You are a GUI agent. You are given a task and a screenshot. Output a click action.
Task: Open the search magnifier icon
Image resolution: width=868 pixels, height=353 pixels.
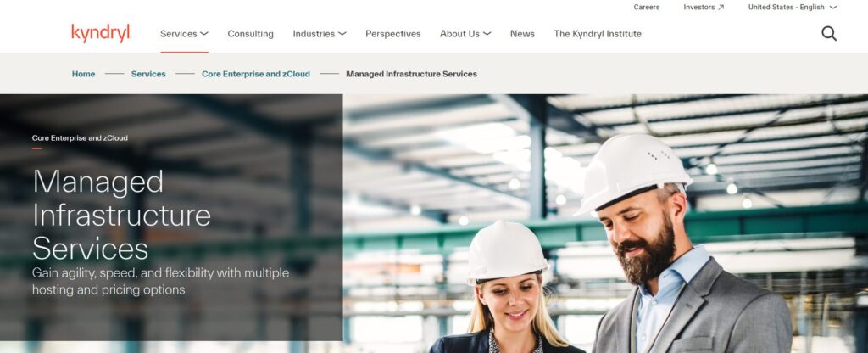pos(829,34)
